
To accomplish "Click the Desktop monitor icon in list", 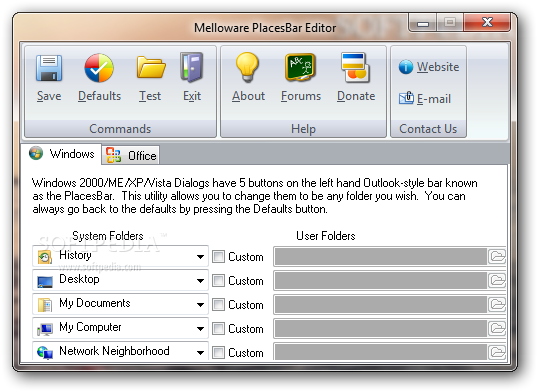I will coord(45,281).
